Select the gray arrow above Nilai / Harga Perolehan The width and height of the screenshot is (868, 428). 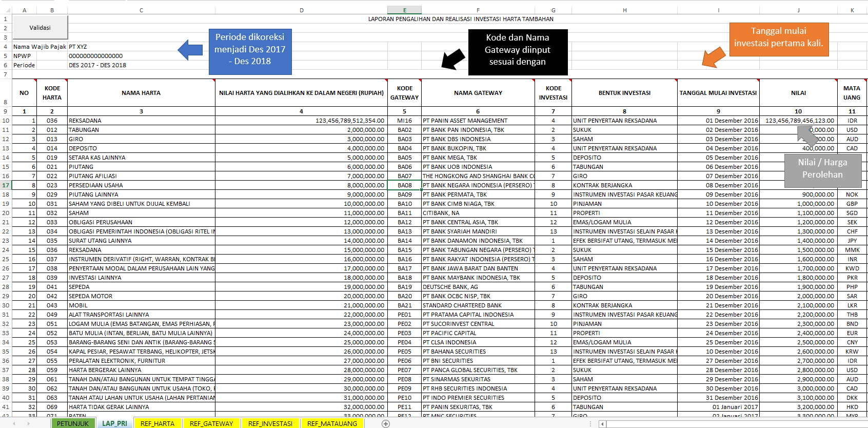pos(807,135)
